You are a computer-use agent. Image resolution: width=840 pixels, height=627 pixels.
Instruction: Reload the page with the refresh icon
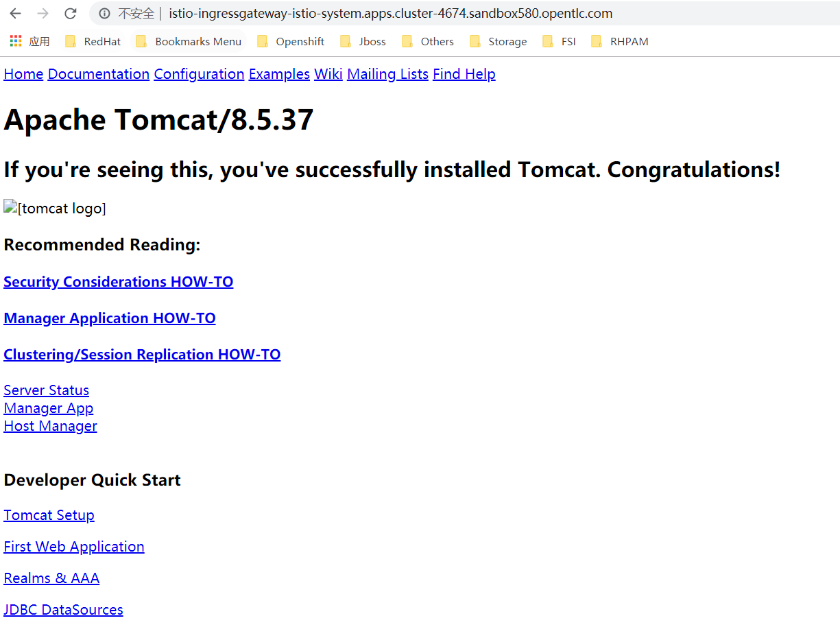(x=70, y=13)
